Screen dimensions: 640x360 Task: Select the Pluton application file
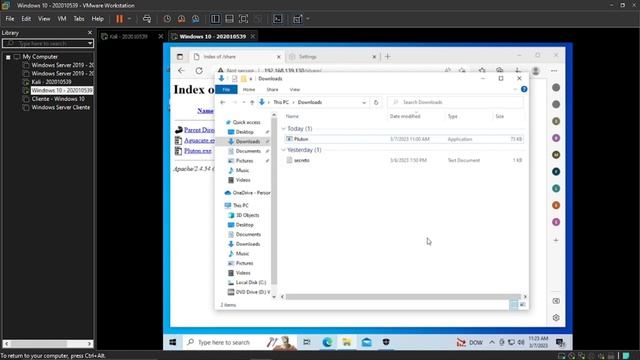click(x=404, y=139)
